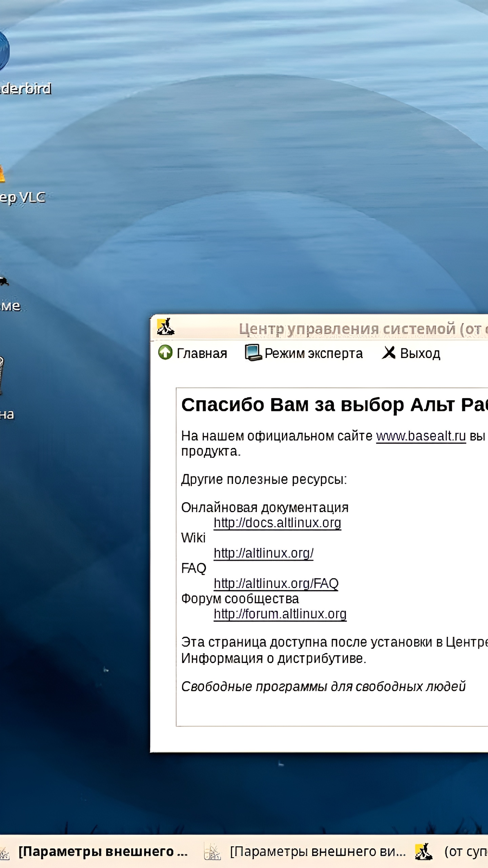Open the http://altlinux.org/FAQ link
Screen dimensions: 488x868
point(276,584)
